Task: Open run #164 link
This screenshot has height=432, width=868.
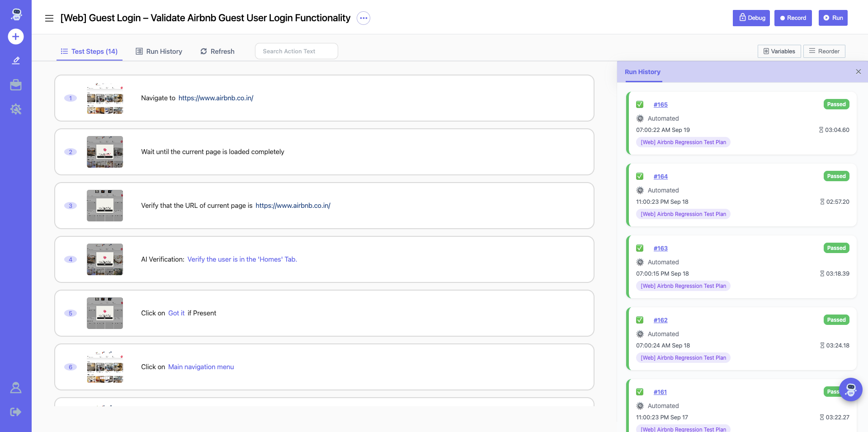Action: (x=660, y=176)
